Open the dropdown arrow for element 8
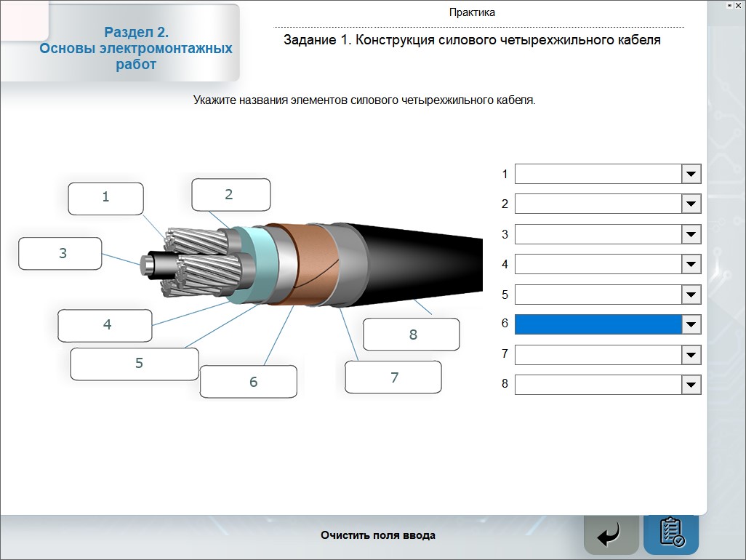 tap(691, 385)
